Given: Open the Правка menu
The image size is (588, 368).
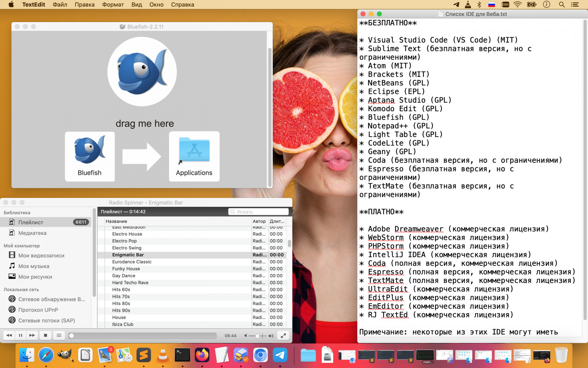Looking at the screenshot, I should [85, 4].
